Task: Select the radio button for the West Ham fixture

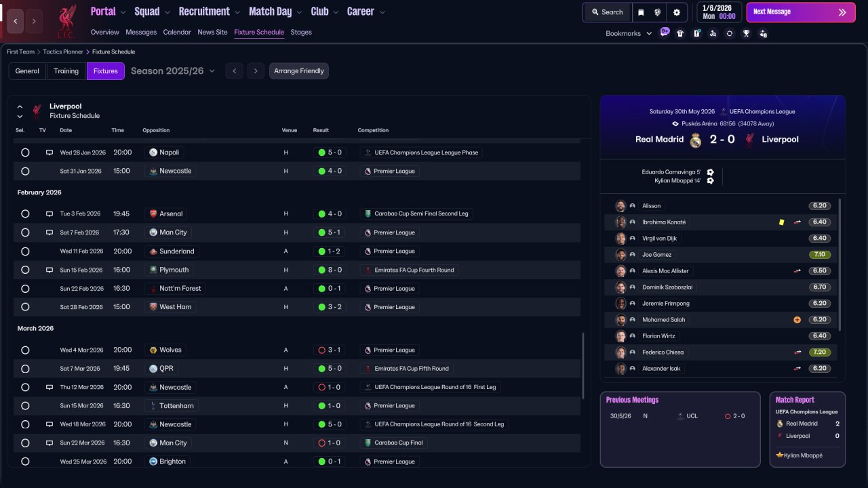Action: coord(25,307)
